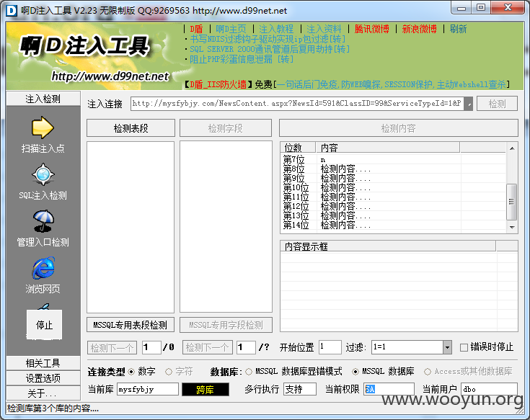This screenshot has height=420, width=530.
Task: Click the 检测 button beside URL
Action: point(497,104)
